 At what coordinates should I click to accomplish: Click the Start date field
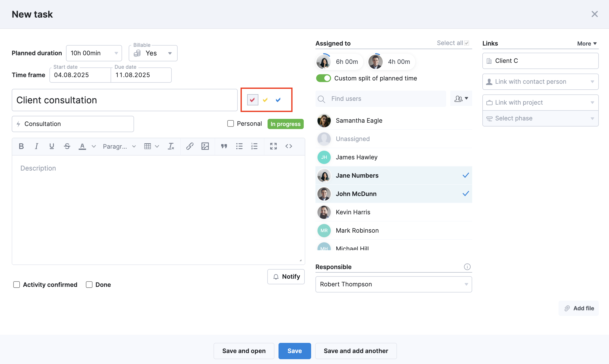click(x=80, y=75)
